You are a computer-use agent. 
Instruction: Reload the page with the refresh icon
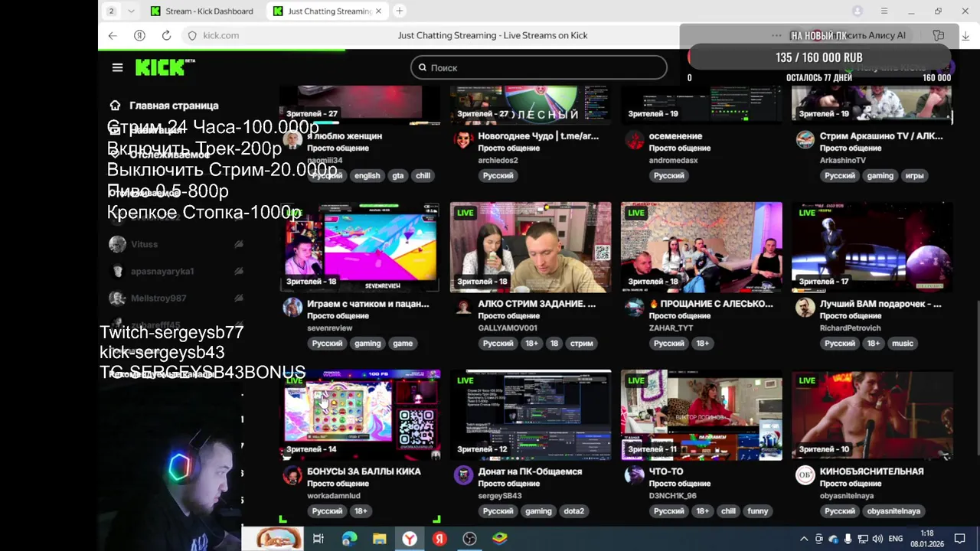pos(166,35)
